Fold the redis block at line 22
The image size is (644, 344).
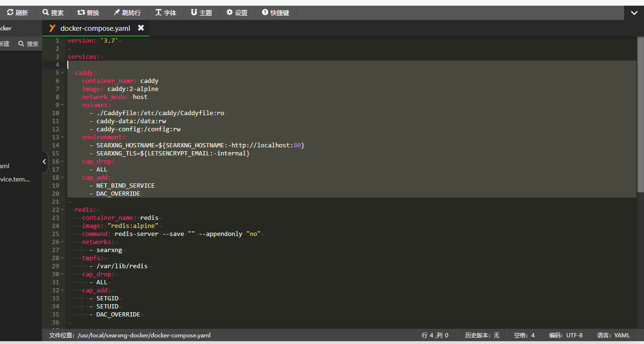click(x=63, y=210)
